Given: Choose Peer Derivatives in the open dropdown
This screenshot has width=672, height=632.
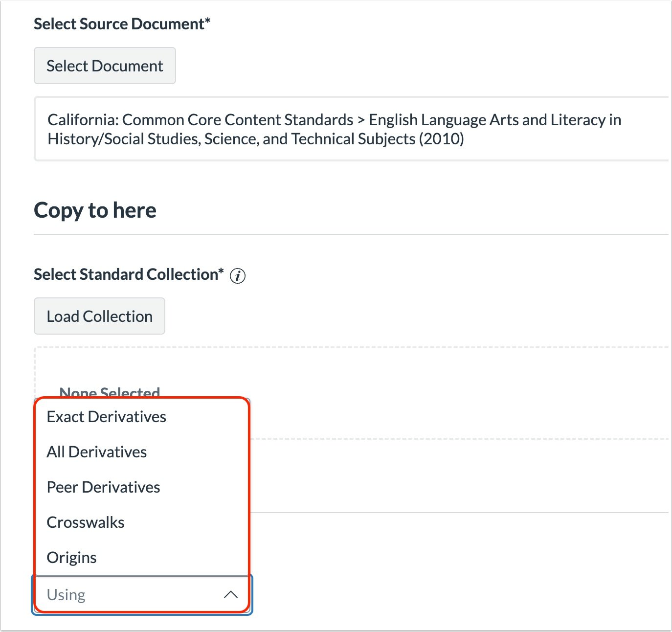Looking at the screenshot, I should [x=103, y=487].
